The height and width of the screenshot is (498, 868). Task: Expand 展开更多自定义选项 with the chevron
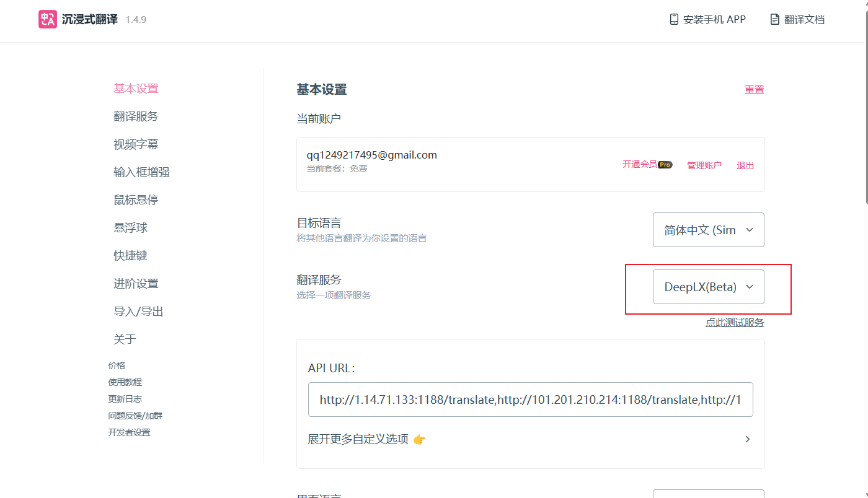[748, 439]
